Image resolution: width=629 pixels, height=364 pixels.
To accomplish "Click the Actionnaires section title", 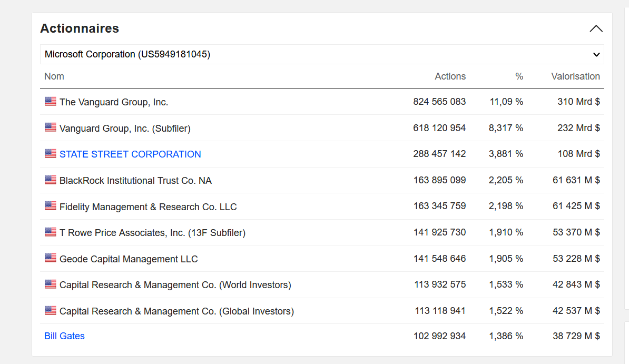I will click(80, 28).
